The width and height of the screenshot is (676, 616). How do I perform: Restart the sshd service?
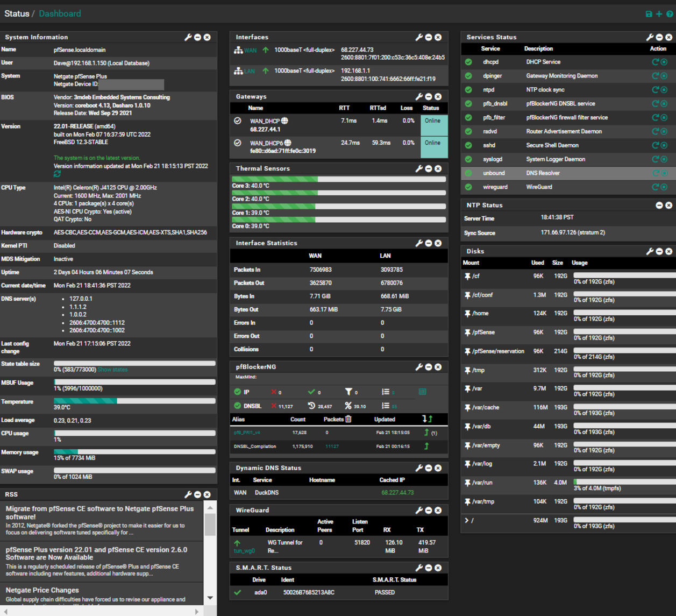tap(656, 145)
